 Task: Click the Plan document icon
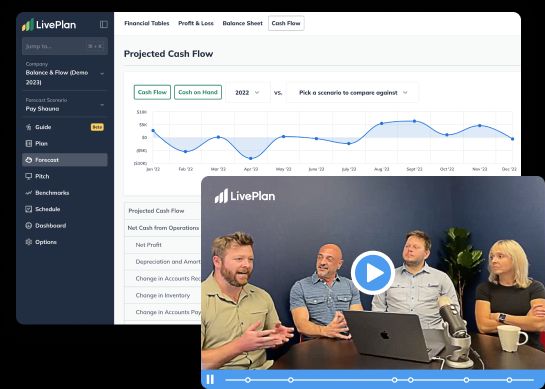pos(29,144)
